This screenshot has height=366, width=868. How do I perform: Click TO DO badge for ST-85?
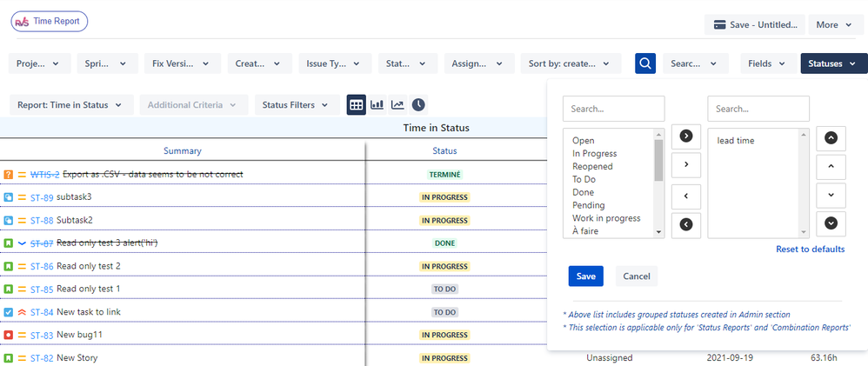[x=445, y=289]
